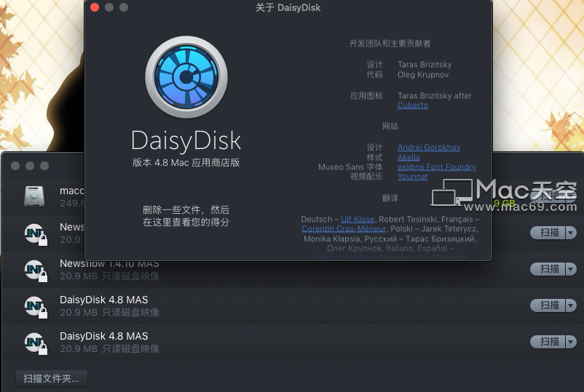Viewport: 584px width, 392px height.
Task: Click disk image icon of bottom DaisyDisk 4.8 MAS row
Action: [36, 343]
